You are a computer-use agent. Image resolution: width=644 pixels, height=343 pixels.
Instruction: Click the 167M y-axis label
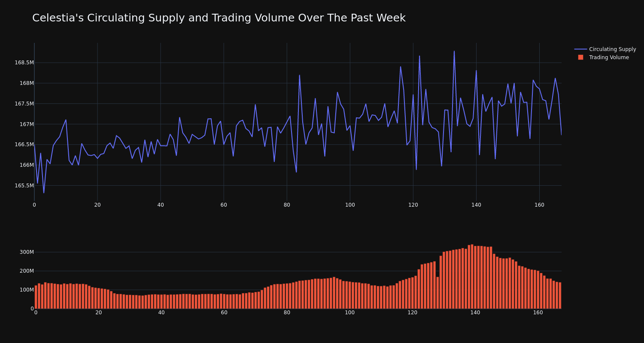tap(27, 124)
